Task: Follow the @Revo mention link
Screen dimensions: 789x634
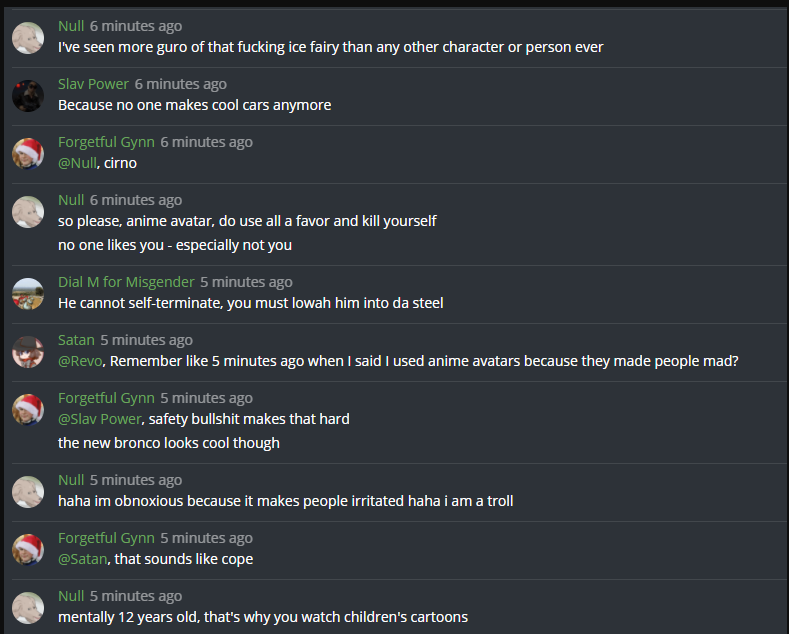Action: pos(80,361)
